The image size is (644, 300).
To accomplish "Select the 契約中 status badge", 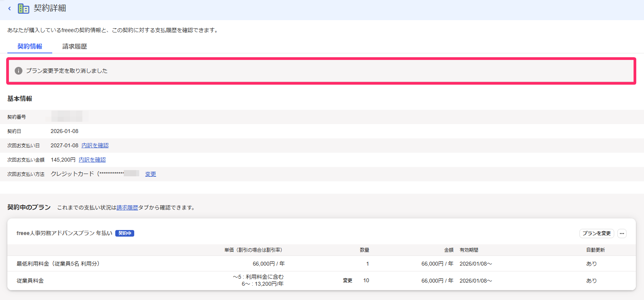I will point(125,233).
